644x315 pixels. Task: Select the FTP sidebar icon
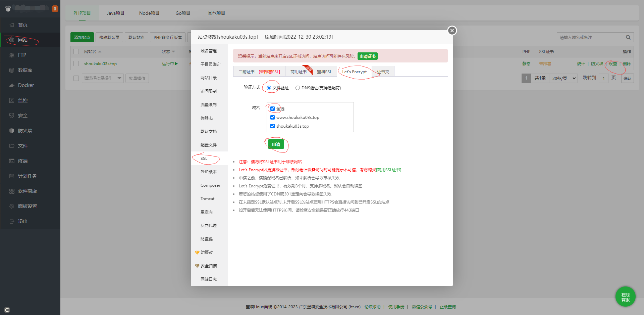click(x=21, y=55)
